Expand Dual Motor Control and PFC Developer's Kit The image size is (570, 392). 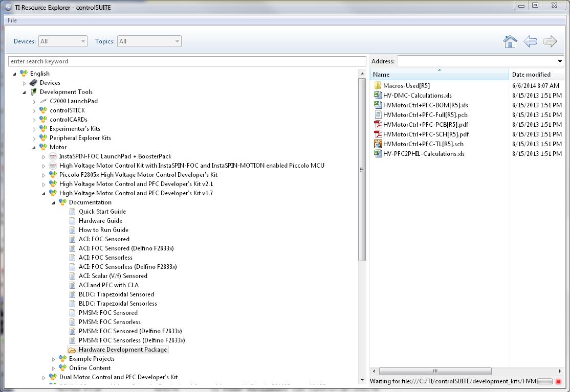(x=44, y=378)
